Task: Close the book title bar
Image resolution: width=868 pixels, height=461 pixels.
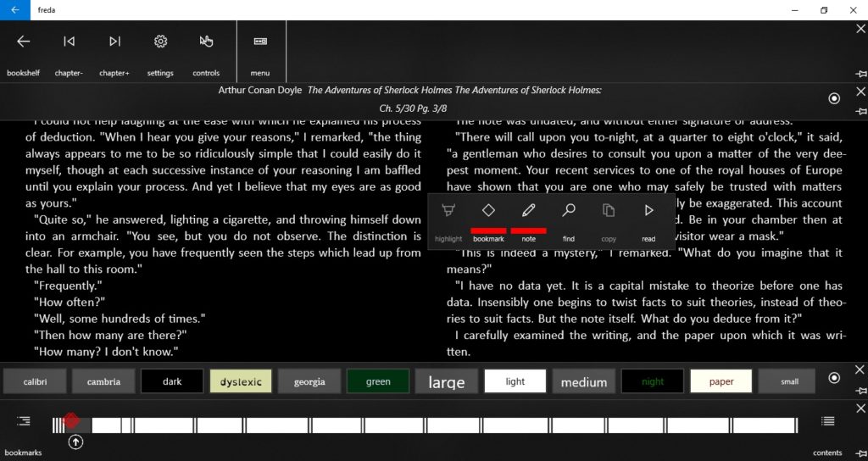Action: [861, 92]
